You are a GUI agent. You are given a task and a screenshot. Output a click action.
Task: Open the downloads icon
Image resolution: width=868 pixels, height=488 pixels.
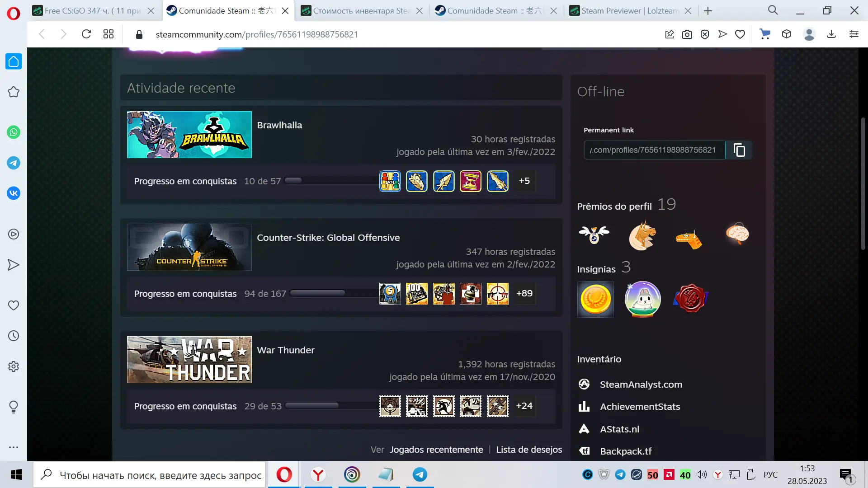[x=831, y=34]
